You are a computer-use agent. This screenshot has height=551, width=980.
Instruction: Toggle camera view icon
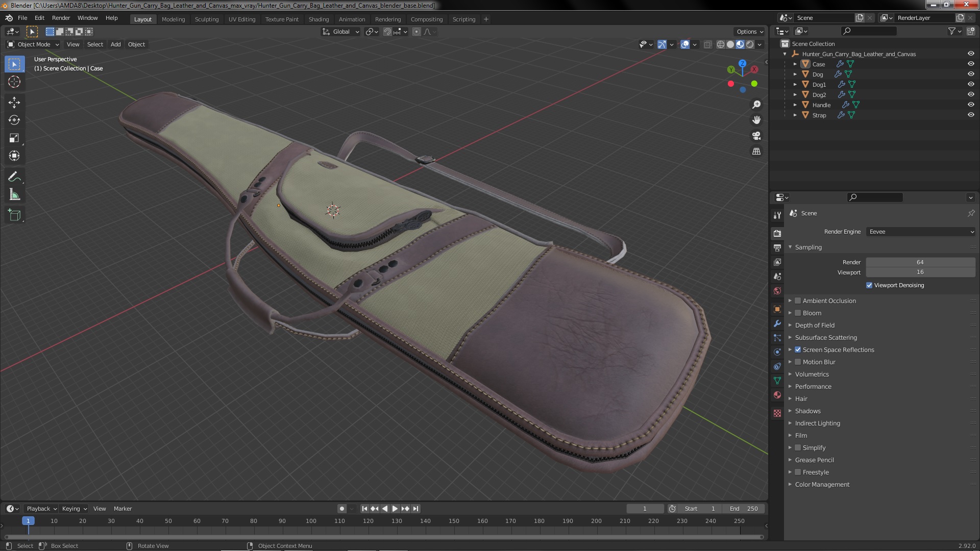point(756,136)
